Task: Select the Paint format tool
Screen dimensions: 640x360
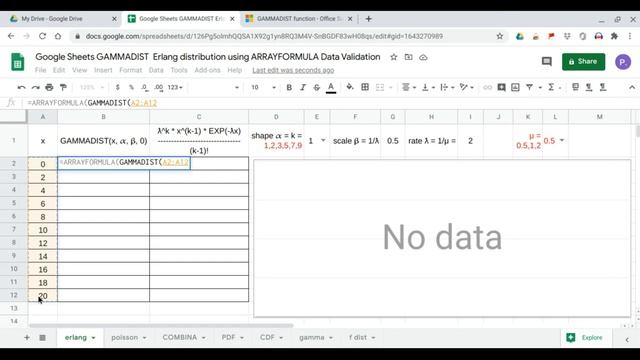Action: click(63, 87)
